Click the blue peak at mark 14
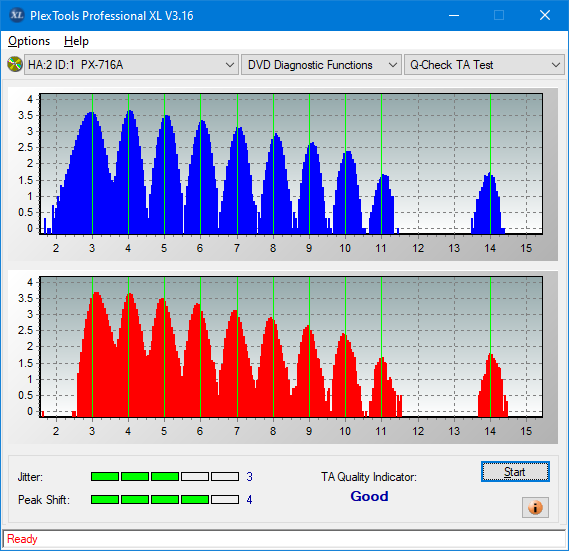 coord(490,203)
